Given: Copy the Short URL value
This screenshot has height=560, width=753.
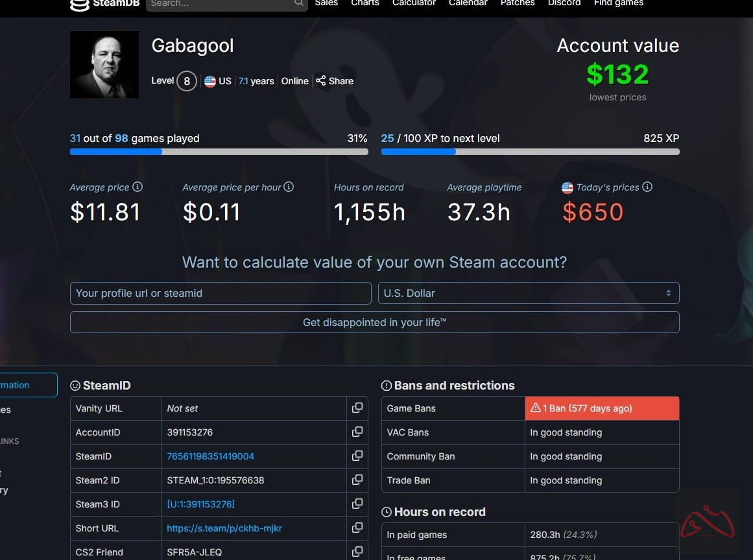Looking at the screenshot, I should (357, 528).
